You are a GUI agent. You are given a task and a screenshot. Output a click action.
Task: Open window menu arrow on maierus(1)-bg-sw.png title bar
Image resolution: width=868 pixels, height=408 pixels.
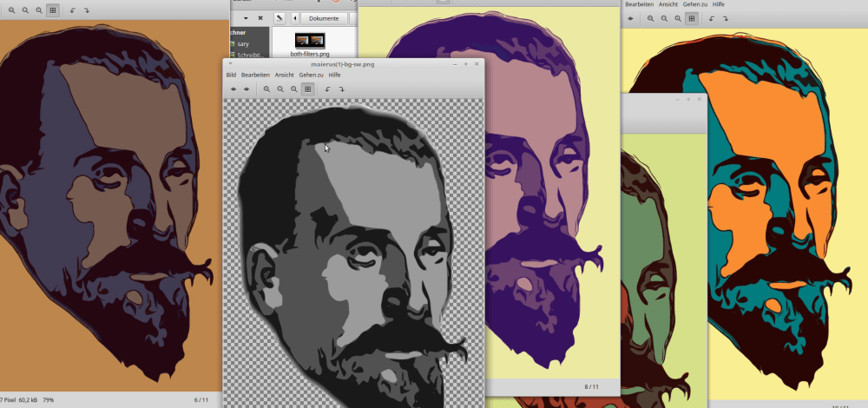click(230, 64)
